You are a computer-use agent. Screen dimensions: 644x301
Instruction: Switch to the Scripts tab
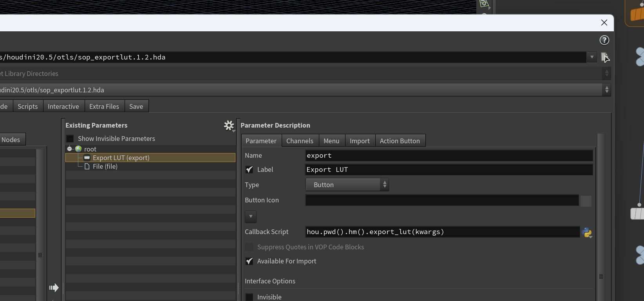28,106
